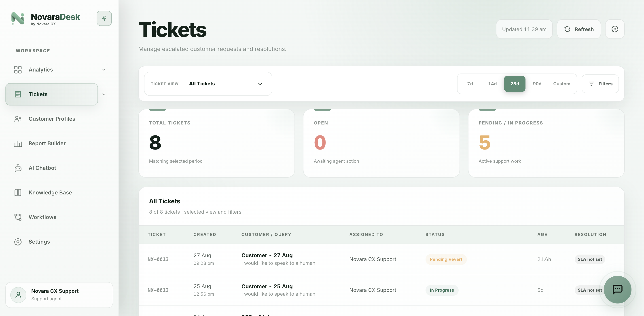Sort by the Ticket column header
The width and height of the screenshot is (644, 316).
[157, 234]
